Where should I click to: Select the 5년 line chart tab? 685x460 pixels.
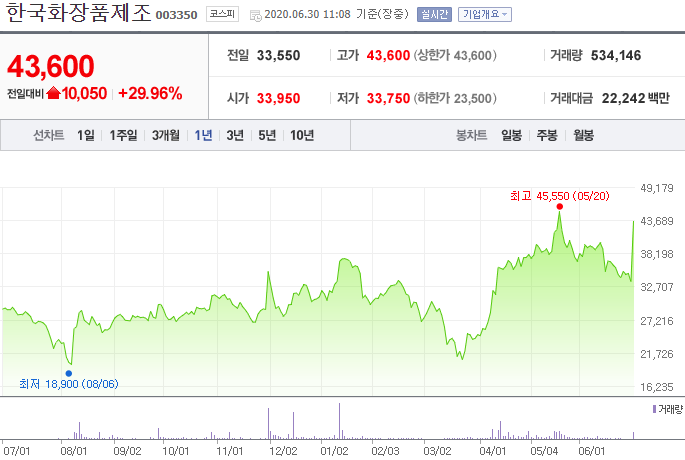[267, 135]
